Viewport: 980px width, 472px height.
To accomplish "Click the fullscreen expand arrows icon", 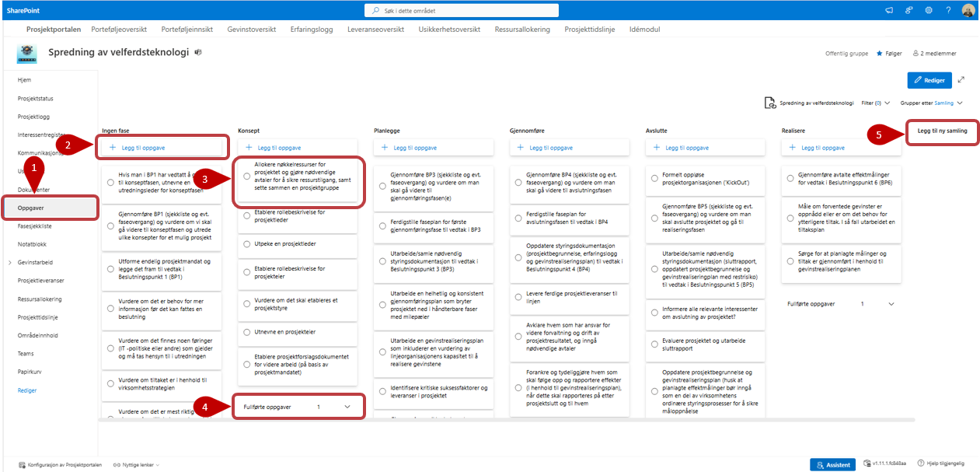I will coord(961,79).
